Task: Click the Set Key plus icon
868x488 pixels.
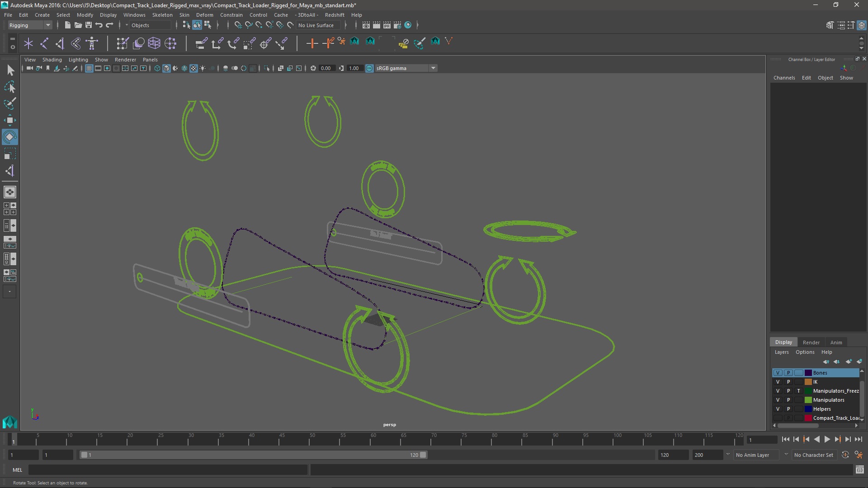Action: 311,43
